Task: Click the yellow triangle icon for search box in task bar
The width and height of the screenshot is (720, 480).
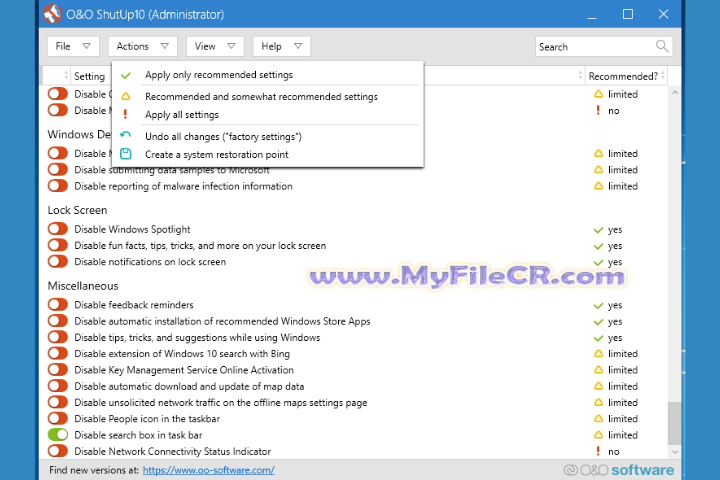Action: coord(598,435)
